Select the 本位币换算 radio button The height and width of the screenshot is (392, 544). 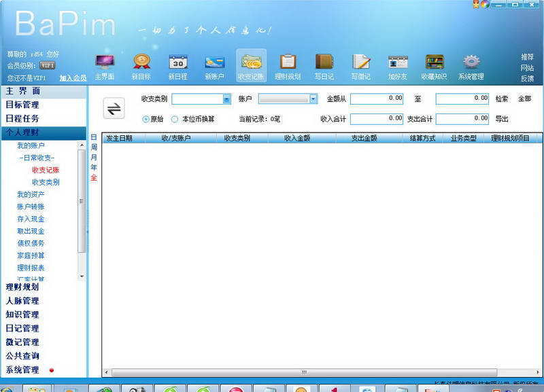pos(175,119)
